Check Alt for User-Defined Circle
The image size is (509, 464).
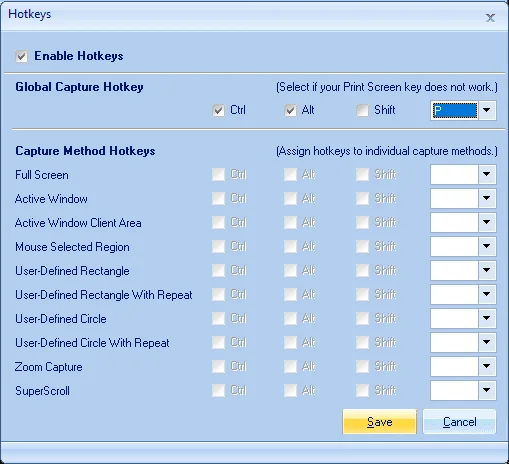coord(290,318)
